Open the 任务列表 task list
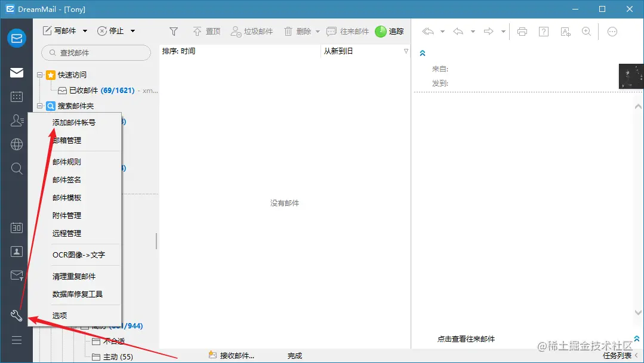 [617, 356]
